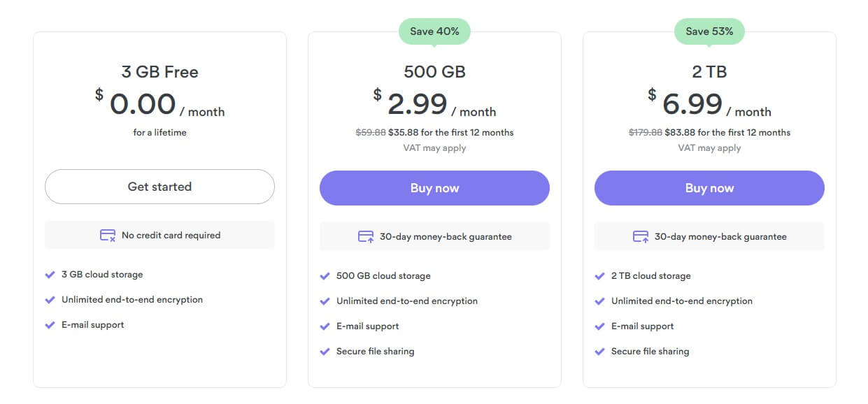Click the "Save 53%" badge
Viewport: 868px width, 404px height.
[x=709, y=30]
